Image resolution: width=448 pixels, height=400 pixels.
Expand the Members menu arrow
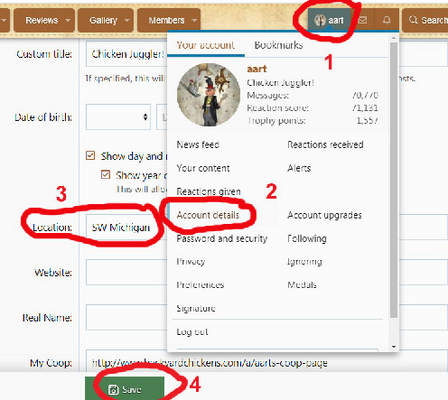click(x=194, y=20)
